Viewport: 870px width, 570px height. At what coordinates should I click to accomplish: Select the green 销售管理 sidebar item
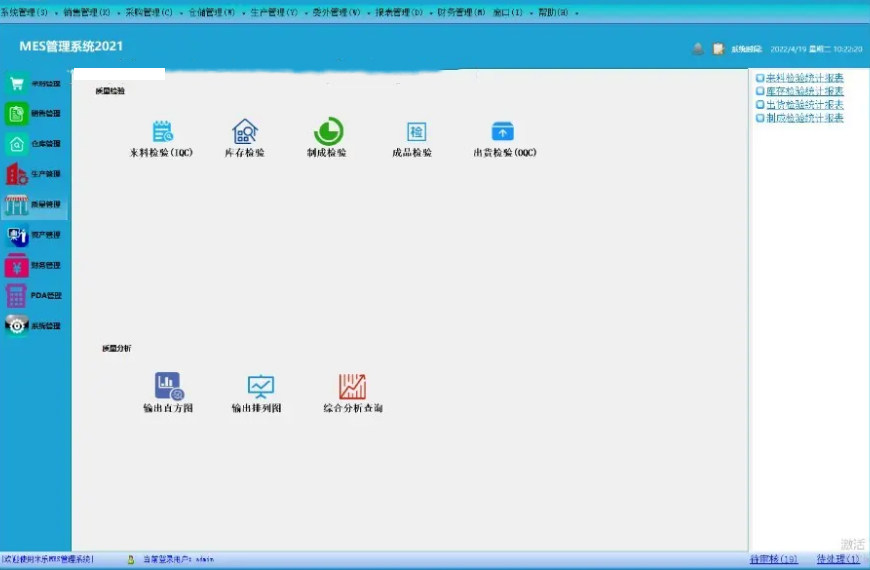tap(34, 114)
